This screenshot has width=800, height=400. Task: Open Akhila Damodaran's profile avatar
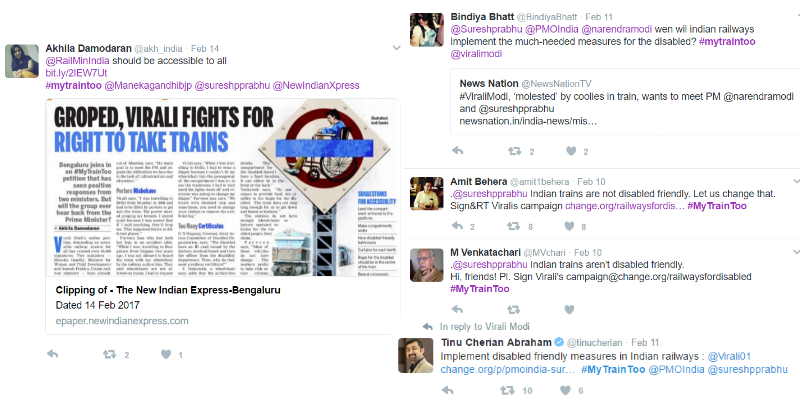click(x=22, y=61)
